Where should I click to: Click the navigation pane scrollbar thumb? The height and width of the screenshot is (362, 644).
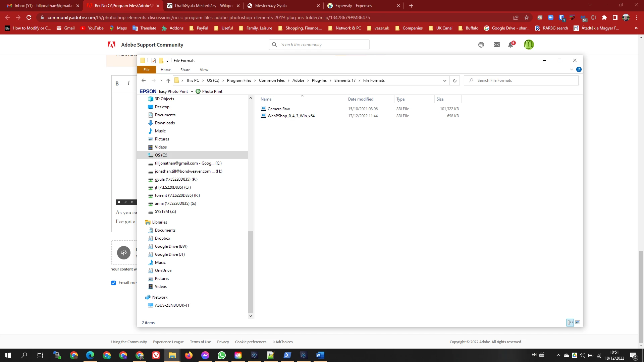251,271
